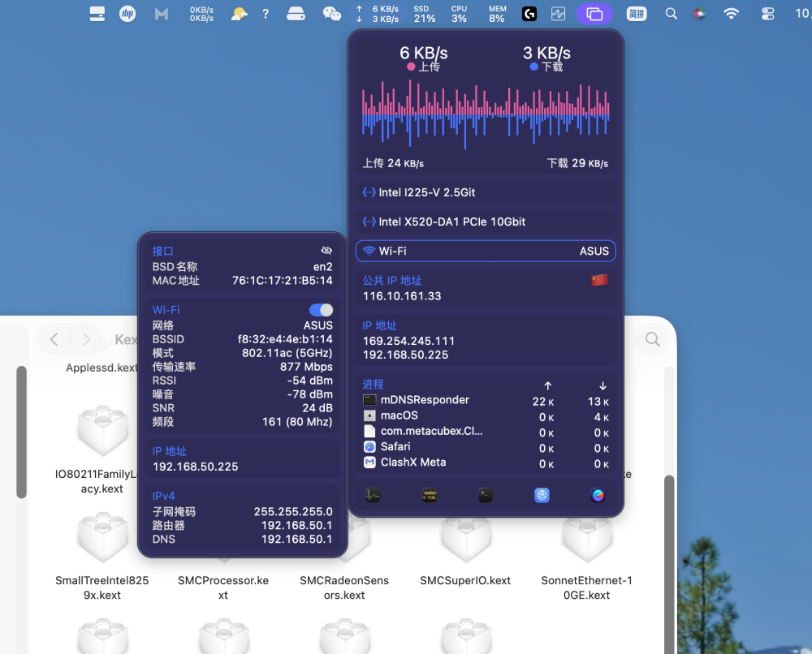Click the question mark menu bar icon
Image resolution: width=812 pixels, height=654 pixels.
(266, 14)
